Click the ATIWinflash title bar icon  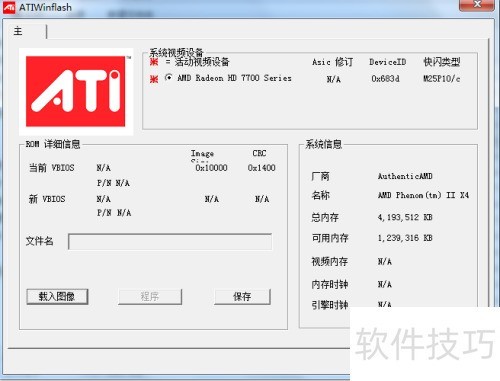[x=9, y=7]
